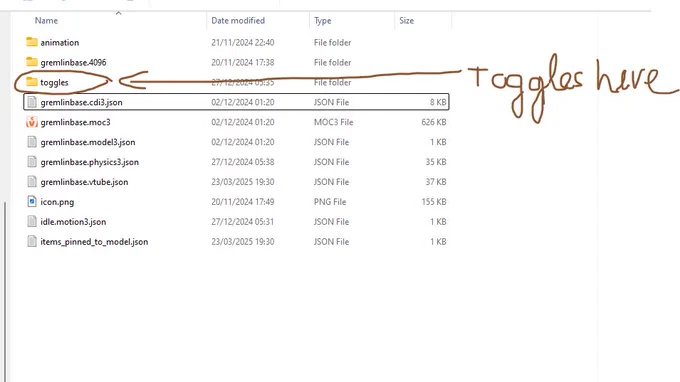Select the 'gremlinbase.4096' folder name
This screenshot has height=382, width=680.
(73, 62)
